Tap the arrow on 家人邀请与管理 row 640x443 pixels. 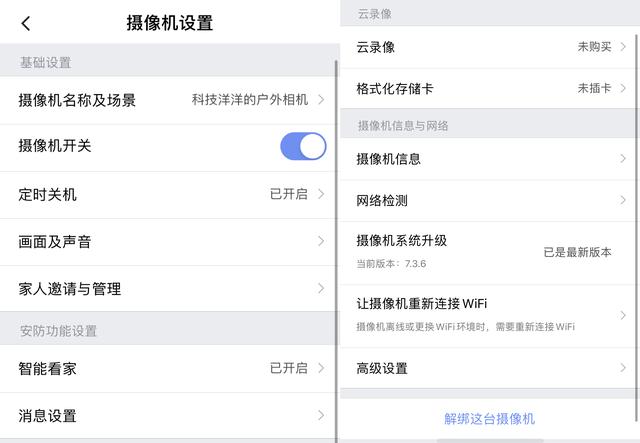coord(321,289)
